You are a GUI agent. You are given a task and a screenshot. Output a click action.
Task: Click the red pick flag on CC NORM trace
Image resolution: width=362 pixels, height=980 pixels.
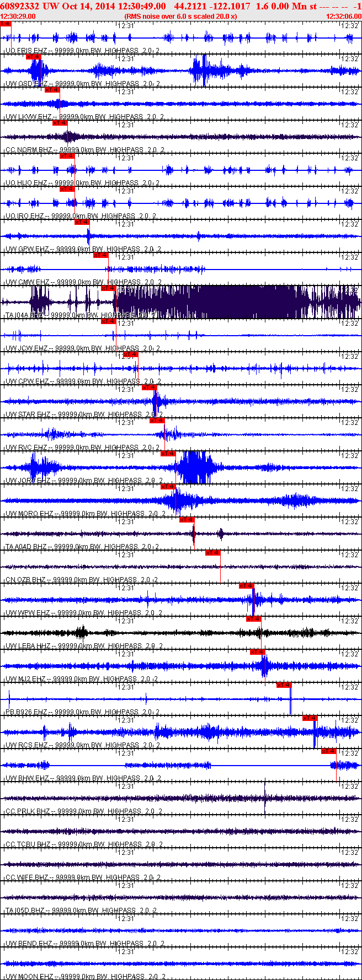[60, 123]
